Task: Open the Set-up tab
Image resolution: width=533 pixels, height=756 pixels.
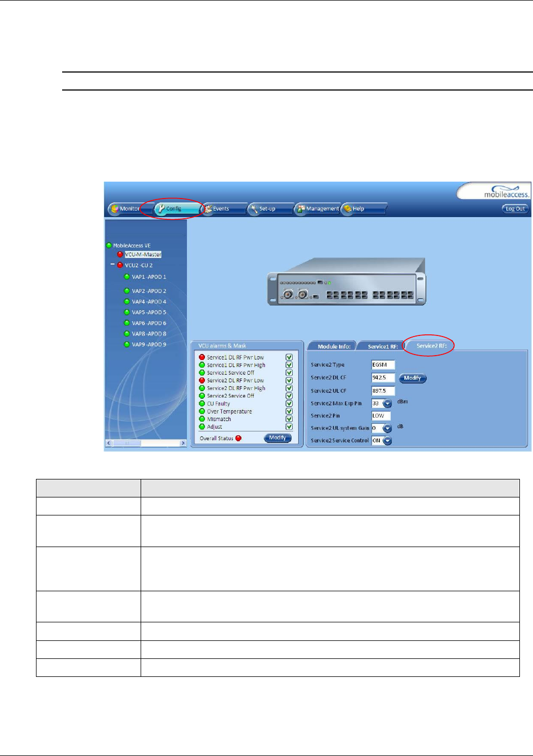Action: [267, 209]
